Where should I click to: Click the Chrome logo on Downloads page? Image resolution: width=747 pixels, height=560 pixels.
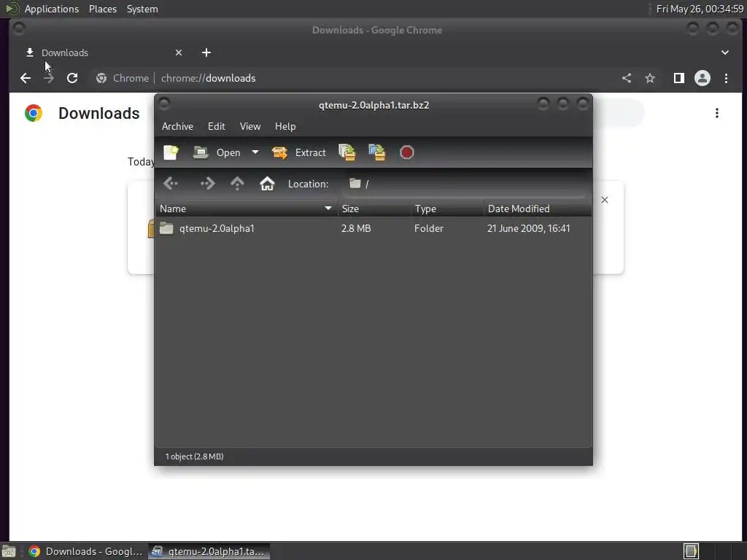pos(34,113)
